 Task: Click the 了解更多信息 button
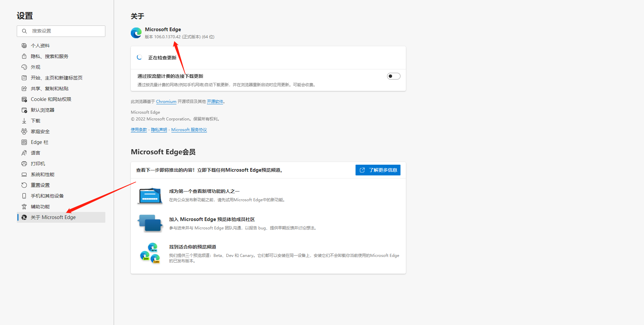pos(378,170)
